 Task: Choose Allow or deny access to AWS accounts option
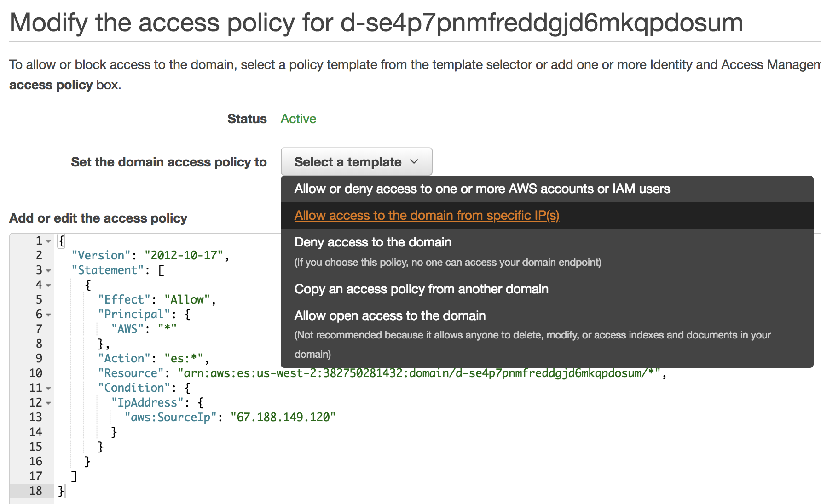(x=547, y=189)
